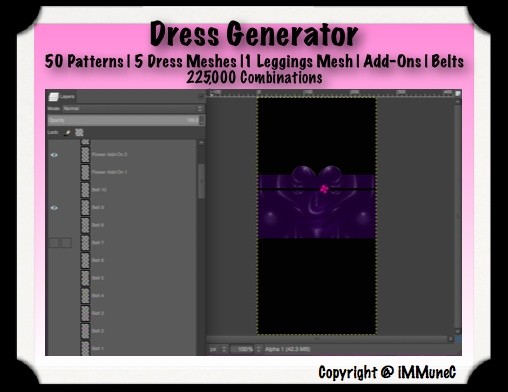
Task: Click the canvas vertical scrollbar down arrow
Action: (458, 331)
